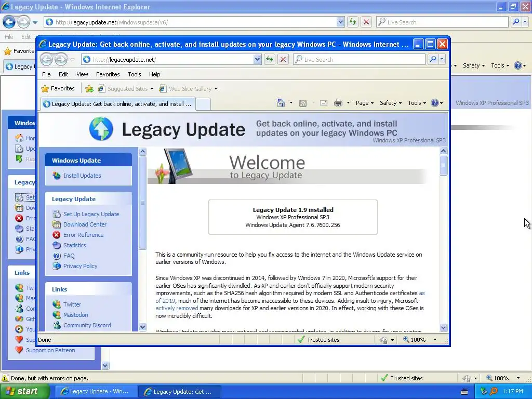Click the Privacy Policy info icon
The image size is (532, 399).
pos(56,266)
